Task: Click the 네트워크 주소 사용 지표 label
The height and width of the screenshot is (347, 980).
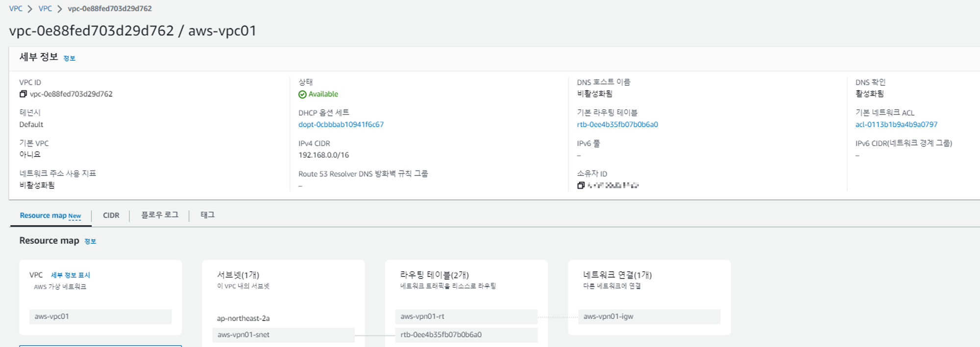Action: coord(58,173)
